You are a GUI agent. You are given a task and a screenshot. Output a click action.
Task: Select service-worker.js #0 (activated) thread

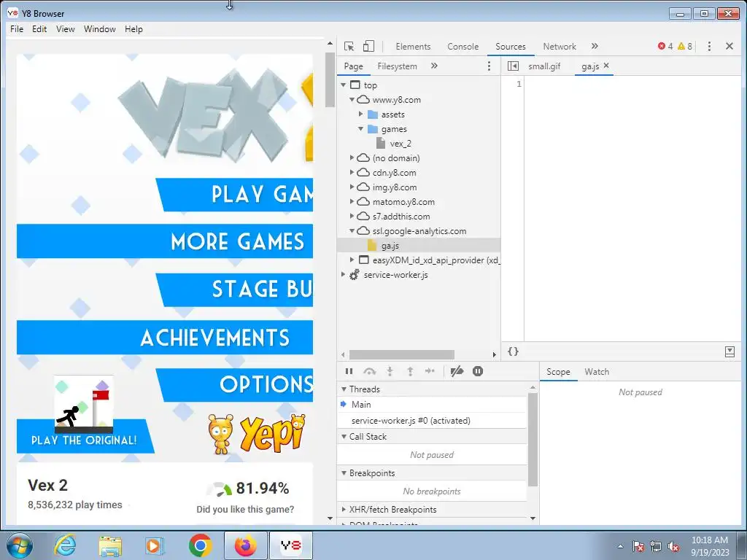(432, 421)
